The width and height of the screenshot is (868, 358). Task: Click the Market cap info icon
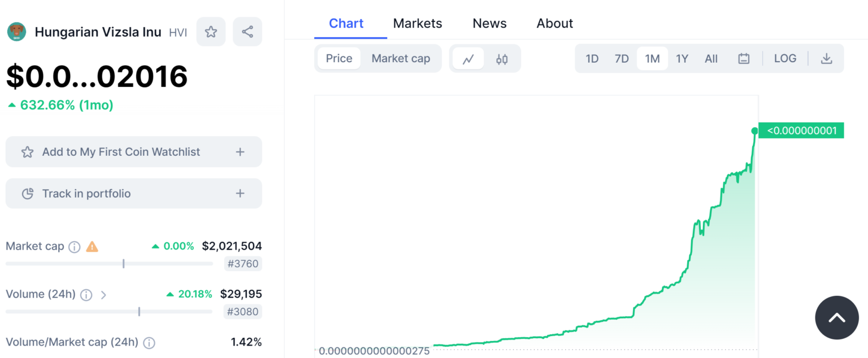74,247
